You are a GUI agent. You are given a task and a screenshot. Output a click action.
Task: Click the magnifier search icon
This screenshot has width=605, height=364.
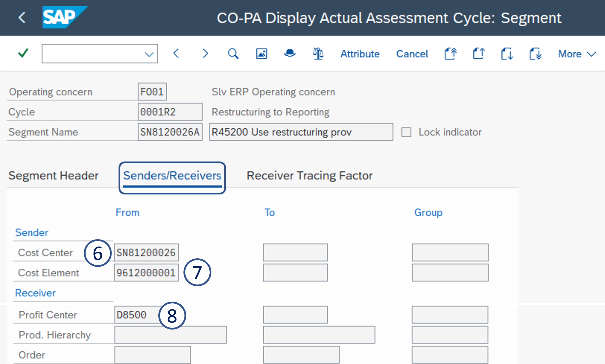pos(233,54)
